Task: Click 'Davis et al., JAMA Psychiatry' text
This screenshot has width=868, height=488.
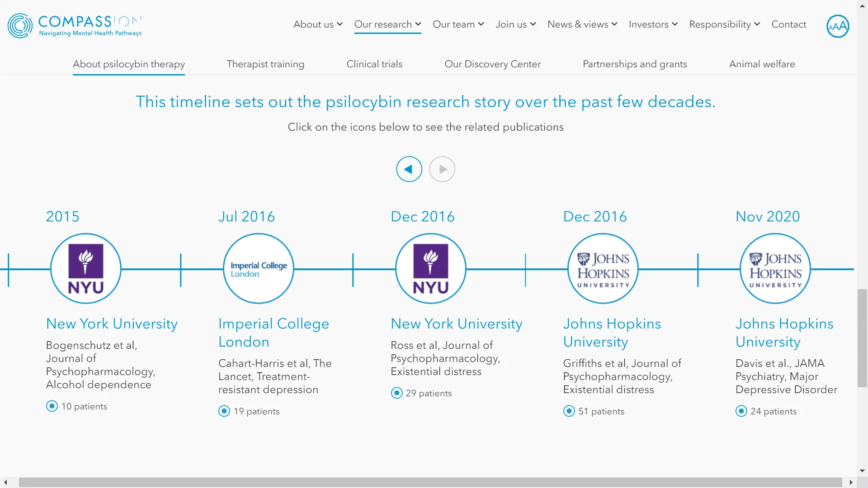Action: tap(786, 376)
